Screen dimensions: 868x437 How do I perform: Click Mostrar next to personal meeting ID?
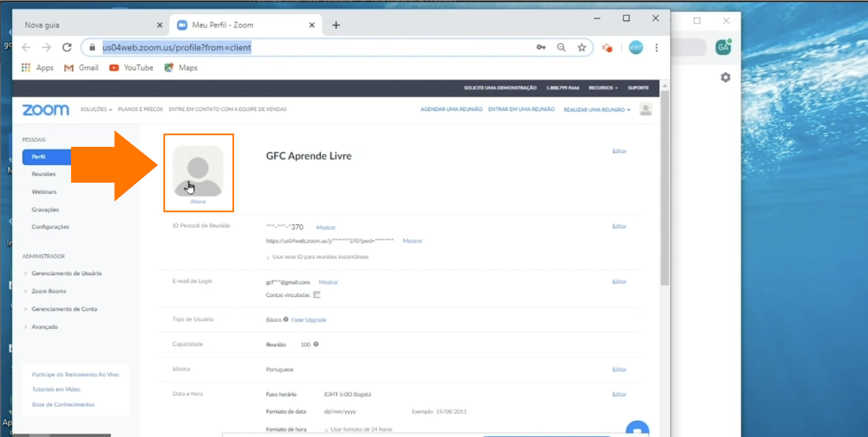[326, 228]
